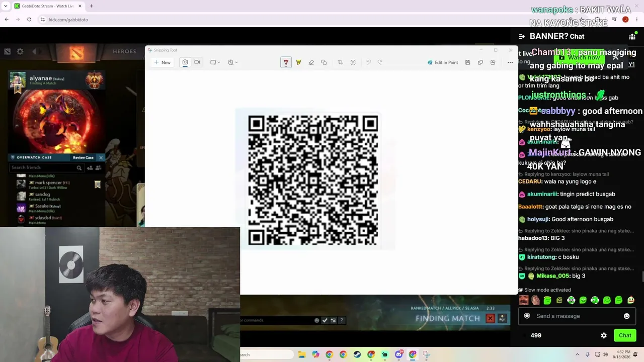The width and height of the screenshot is (644, 362).
Task: Undo the last edit in Snipping Tool
Action: [368, 62]
